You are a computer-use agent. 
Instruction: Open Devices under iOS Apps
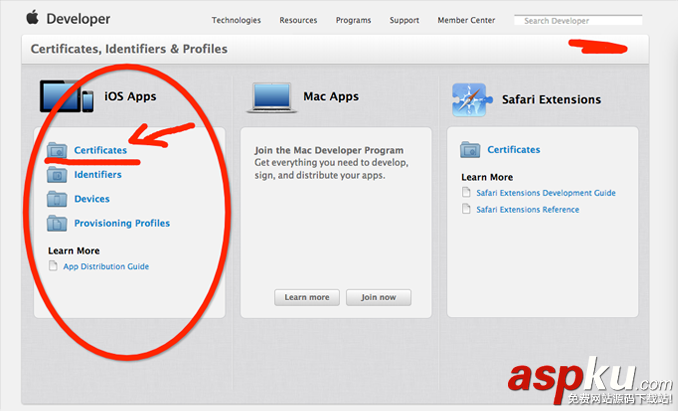click(x=92, y=199)
